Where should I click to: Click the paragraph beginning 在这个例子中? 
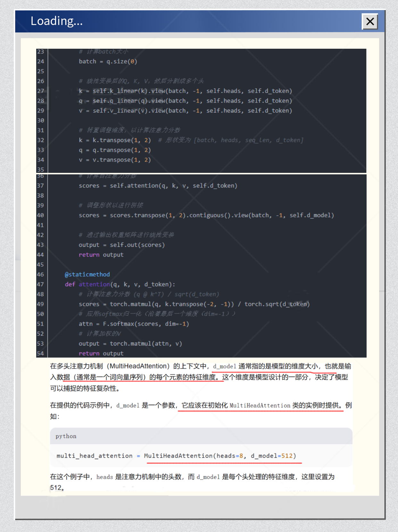(192, 482)
